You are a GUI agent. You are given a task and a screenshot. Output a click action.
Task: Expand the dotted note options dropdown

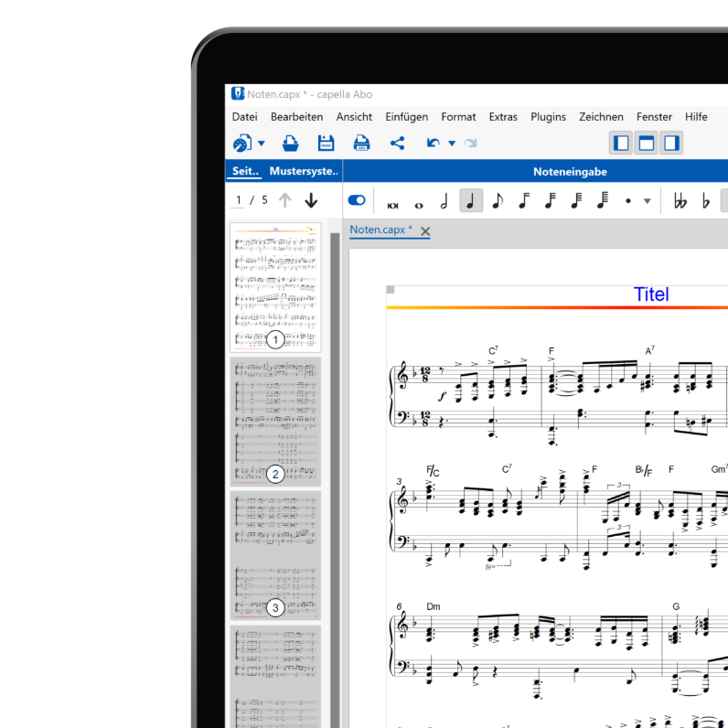coord(648,201)
